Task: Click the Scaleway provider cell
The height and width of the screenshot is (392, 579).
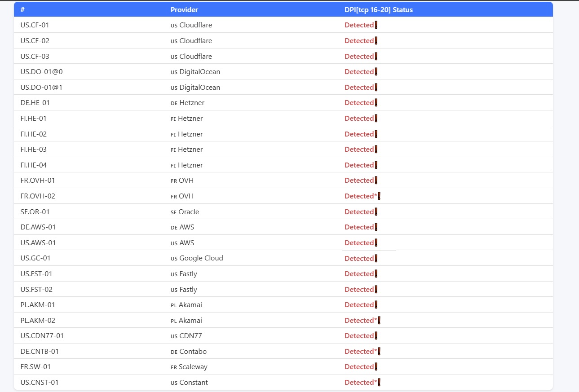Action: [x=193, y=367]
